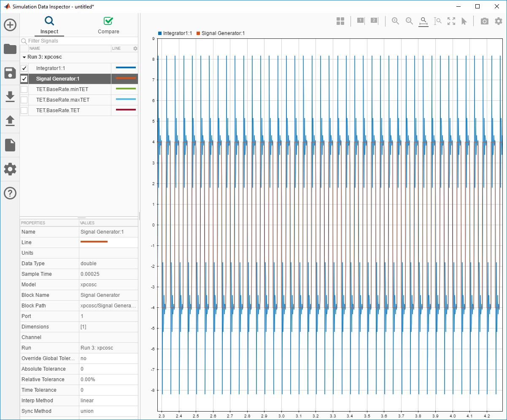Save the session with the disk icon
The height and width of the screenshot is (420, 507).
[10, 73]
